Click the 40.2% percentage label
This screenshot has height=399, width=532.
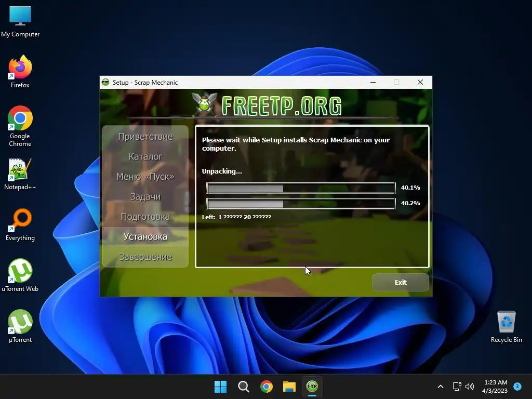[410, 203]
